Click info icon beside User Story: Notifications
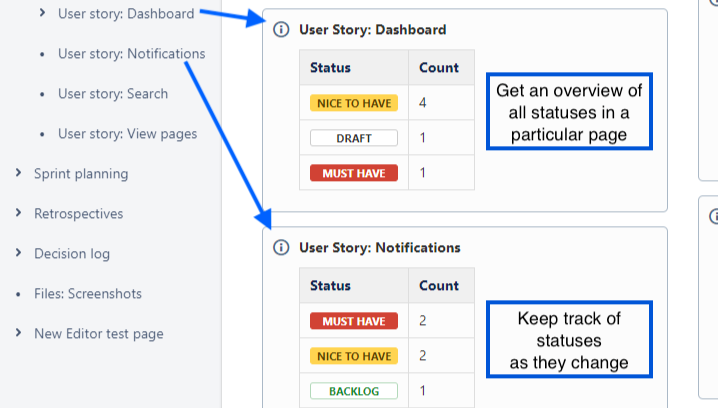 pos(281,247)
